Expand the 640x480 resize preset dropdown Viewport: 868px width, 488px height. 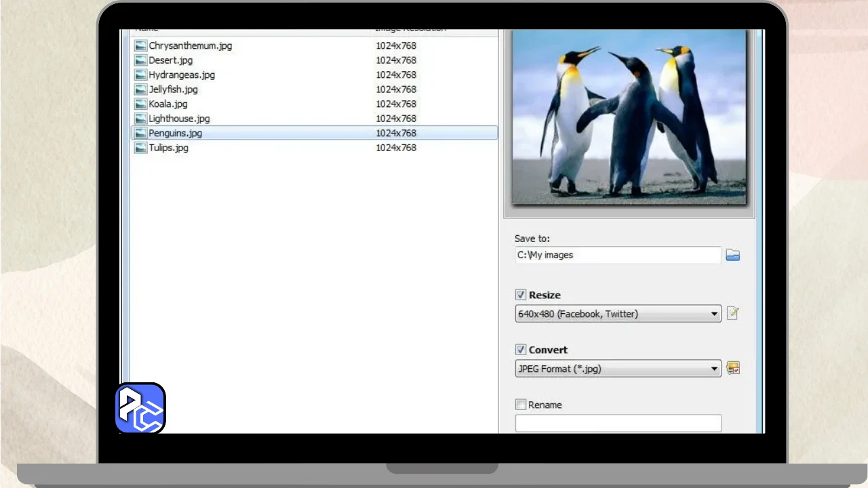714,314
